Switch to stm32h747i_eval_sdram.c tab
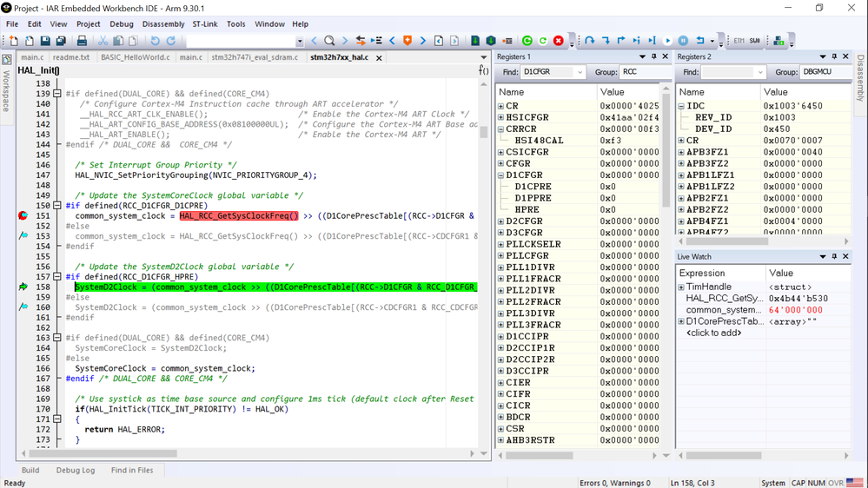The image size is (868, 488). pyautogui.click(x=255, y=57)
